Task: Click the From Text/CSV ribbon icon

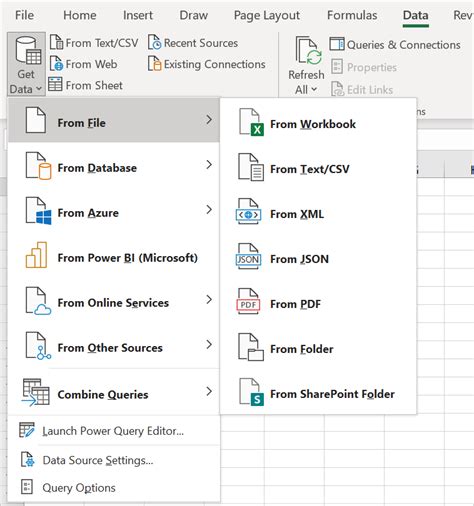Action: click(x=56, y=42)
